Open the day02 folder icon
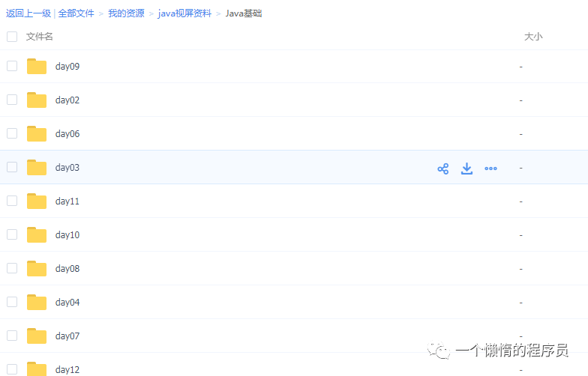This screenshot has width=588, height=376. 36,100
